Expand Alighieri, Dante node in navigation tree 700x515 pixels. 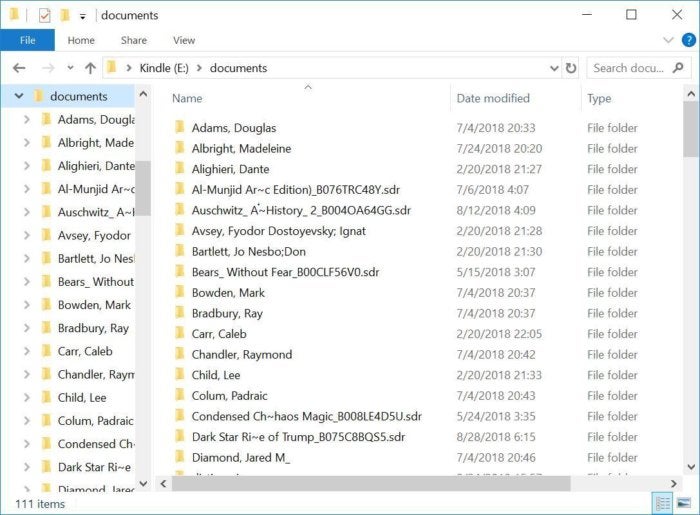pos(27,166)
